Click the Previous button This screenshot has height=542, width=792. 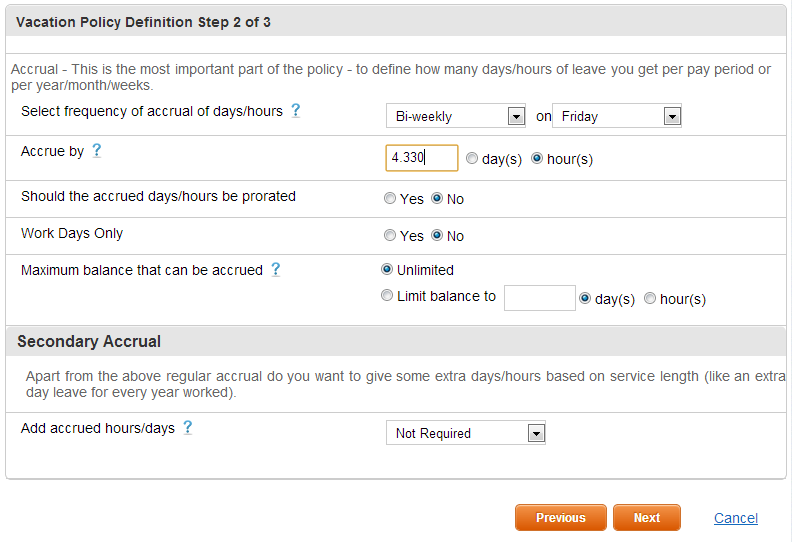(561, 518)
